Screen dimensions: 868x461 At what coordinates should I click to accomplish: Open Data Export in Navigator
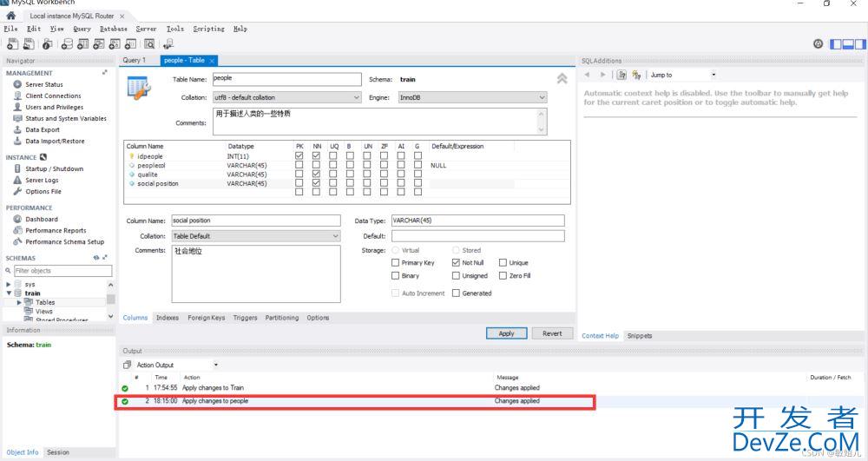(42, 129)
